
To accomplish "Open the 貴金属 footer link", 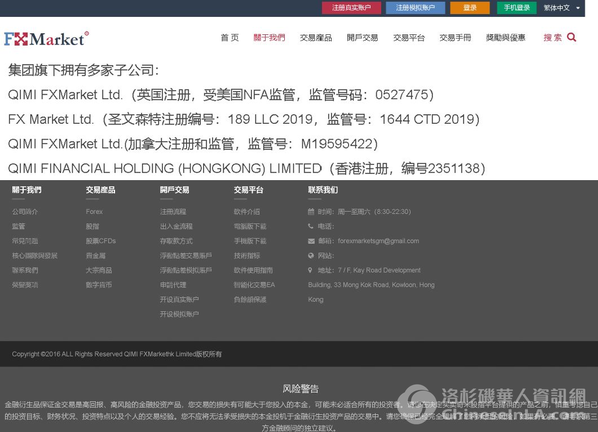I will (x=96, y=255).
